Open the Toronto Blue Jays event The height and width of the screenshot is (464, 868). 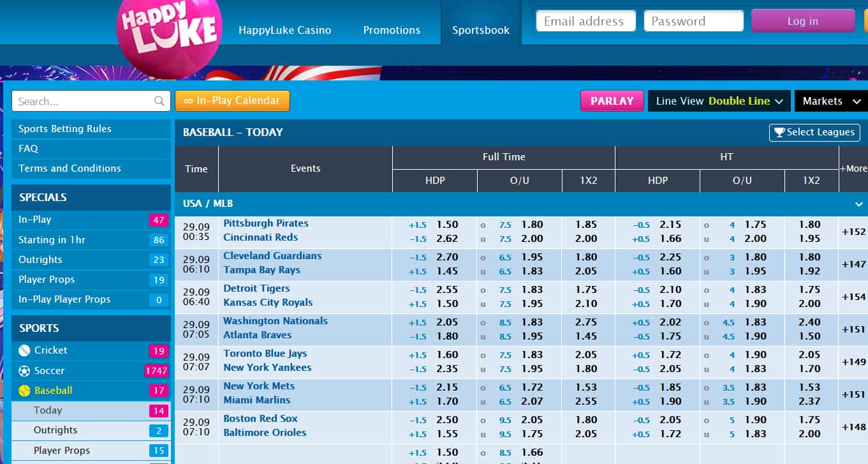265,354
